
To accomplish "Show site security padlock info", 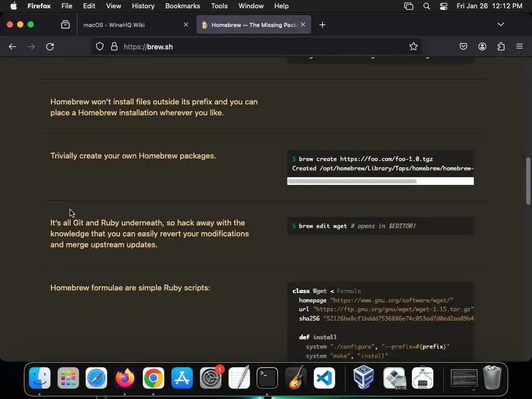I will 114,46.
